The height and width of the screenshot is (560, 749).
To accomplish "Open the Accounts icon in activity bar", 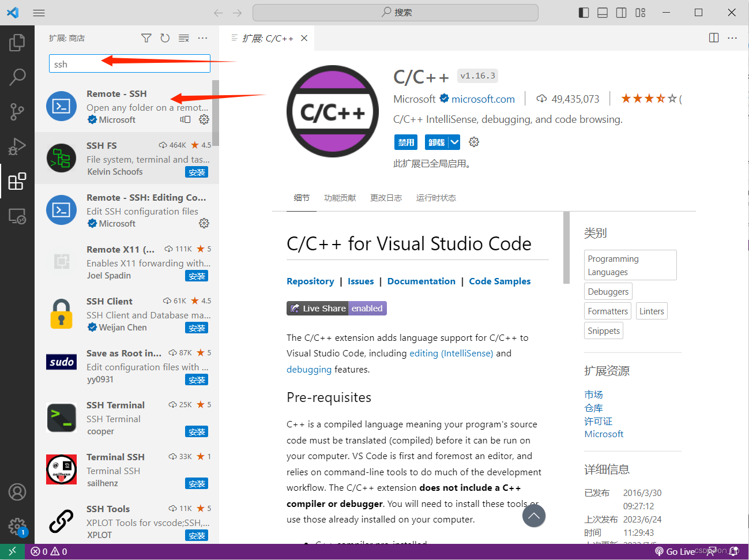I will 17,492.
